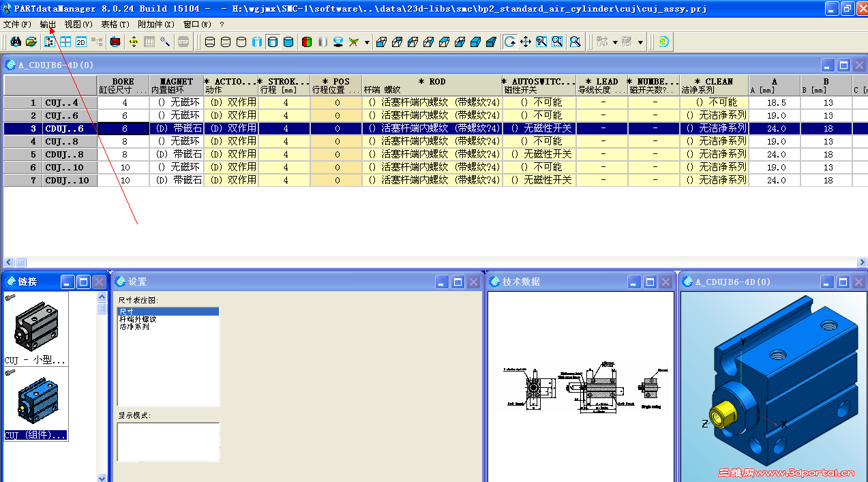Open the search (binoculars) tool
Image resolution: width=868 pixels, height=482 pixels.
click(15, 42)
